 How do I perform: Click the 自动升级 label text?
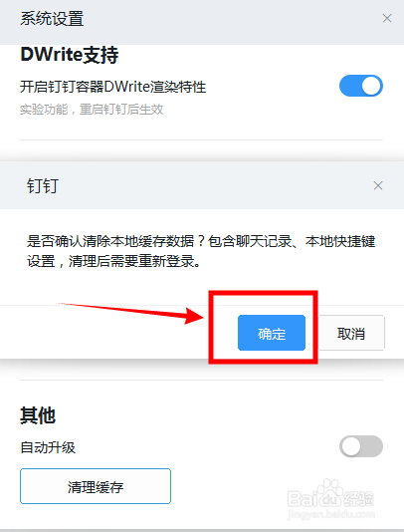tap(48, 447)
